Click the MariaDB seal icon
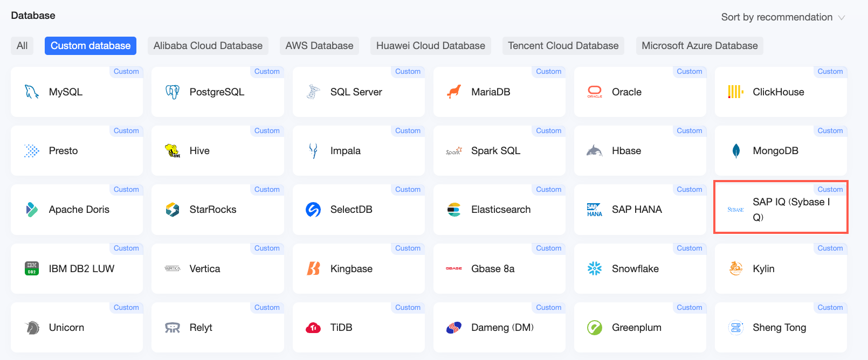Screen dimensions: 868x360 454,92
